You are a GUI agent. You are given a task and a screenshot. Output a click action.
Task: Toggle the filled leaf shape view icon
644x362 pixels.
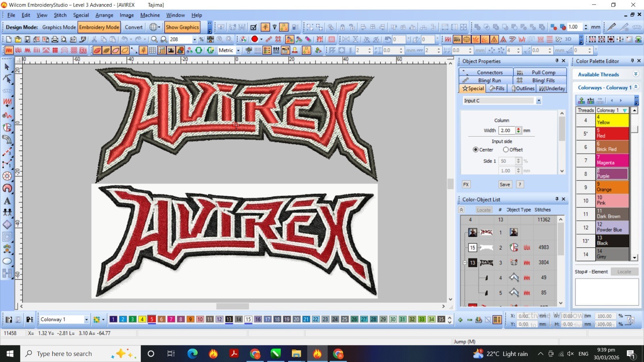pos(97,50)
